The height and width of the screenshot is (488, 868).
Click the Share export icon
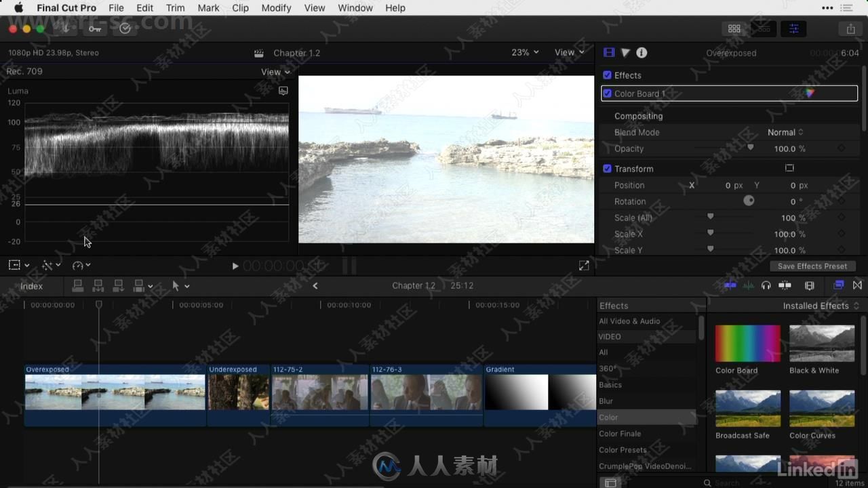point(850,28)
